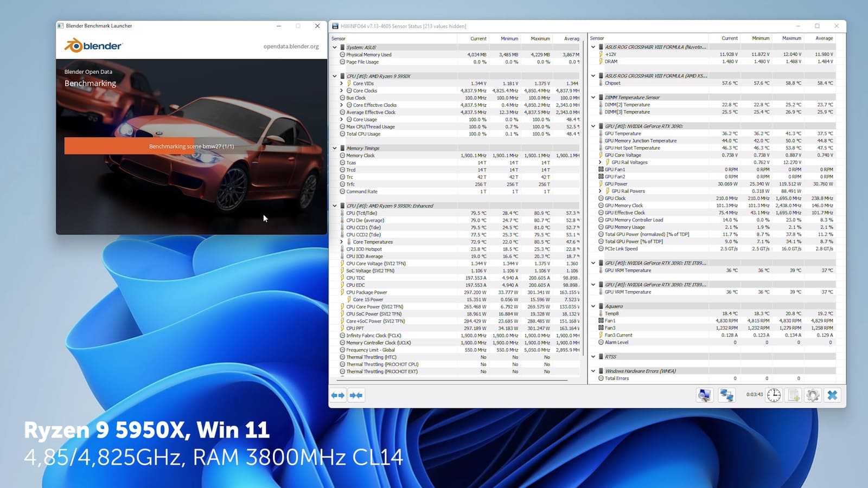
Task: Click the HWiNFO64 title bar icon
Action: 335,26
